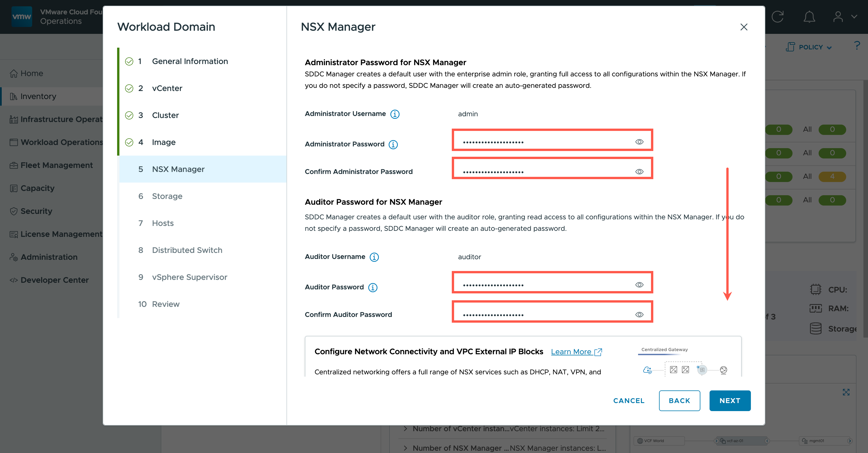
Task: Open the notifications bell icon
Action: tap(809, 16)
